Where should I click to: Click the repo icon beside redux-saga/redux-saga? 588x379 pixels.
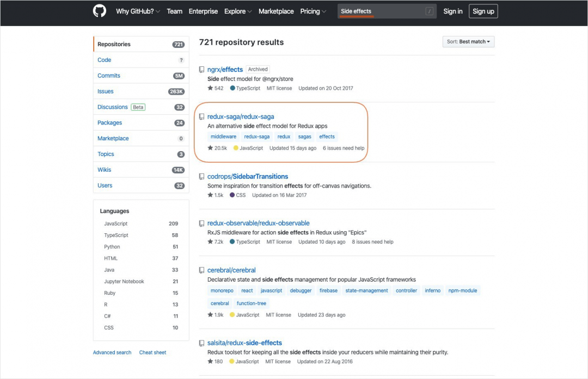[x=201, y=117]
